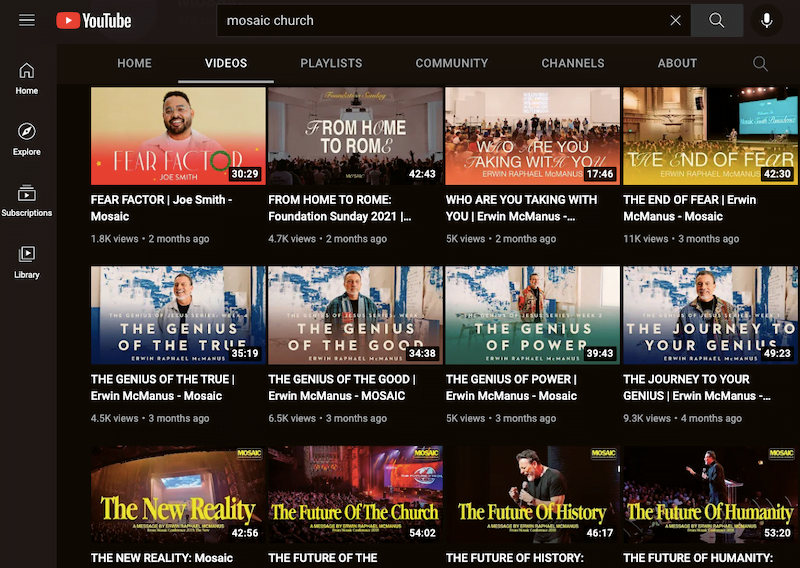Open The Genius of the True thumbnail
The height and width of the screenshot is (568, 800).
[178, 315]
